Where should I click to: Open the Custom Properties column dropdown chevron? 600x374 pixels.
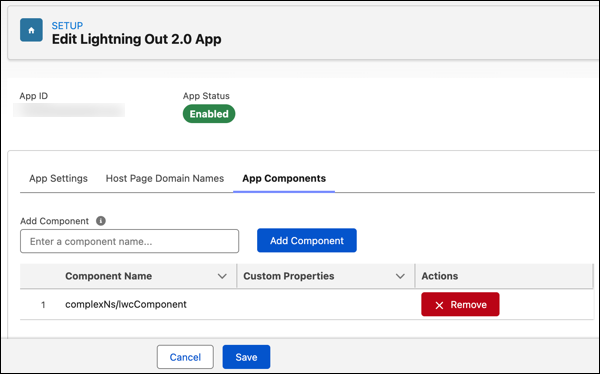(x=400, y=276)
